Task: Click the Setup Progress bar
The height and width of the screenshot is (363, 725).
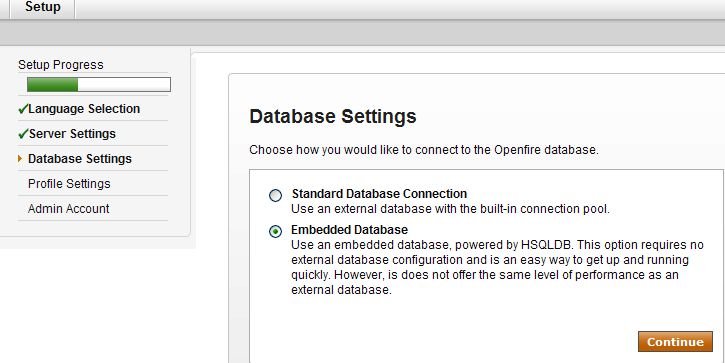Action: coord(99,85)
